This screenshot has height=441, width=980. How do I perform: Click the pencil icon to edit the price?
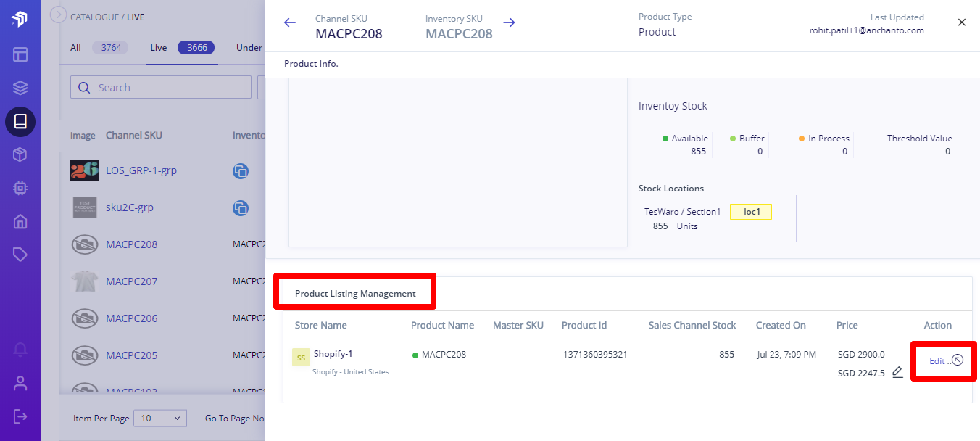pyautogui.click(x=897, y=372)
